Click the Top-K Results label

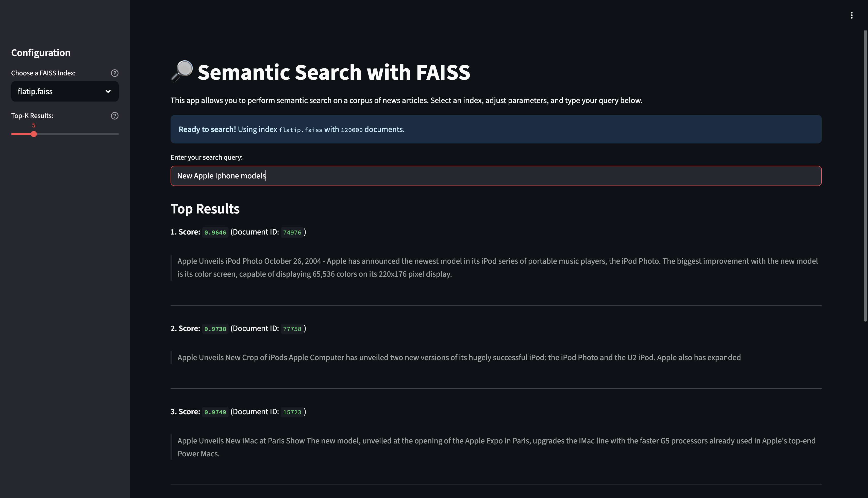(x=32, y=115)
